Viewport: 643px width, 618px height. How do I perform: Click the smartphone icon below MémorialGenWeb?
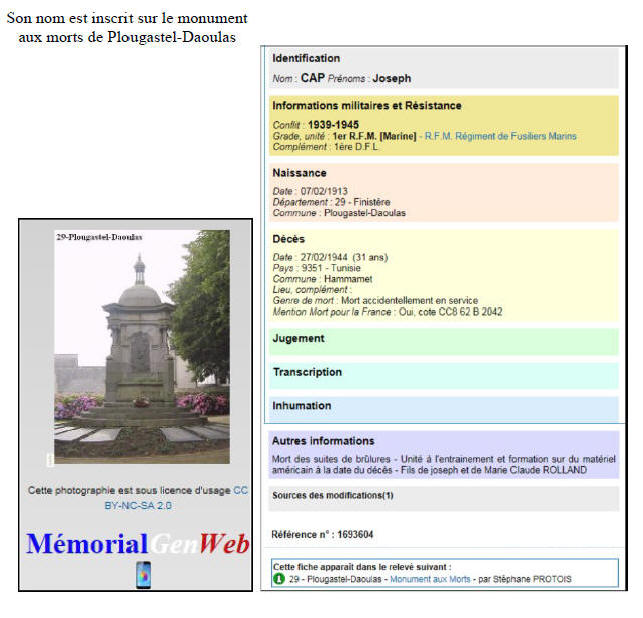point(143,574)
